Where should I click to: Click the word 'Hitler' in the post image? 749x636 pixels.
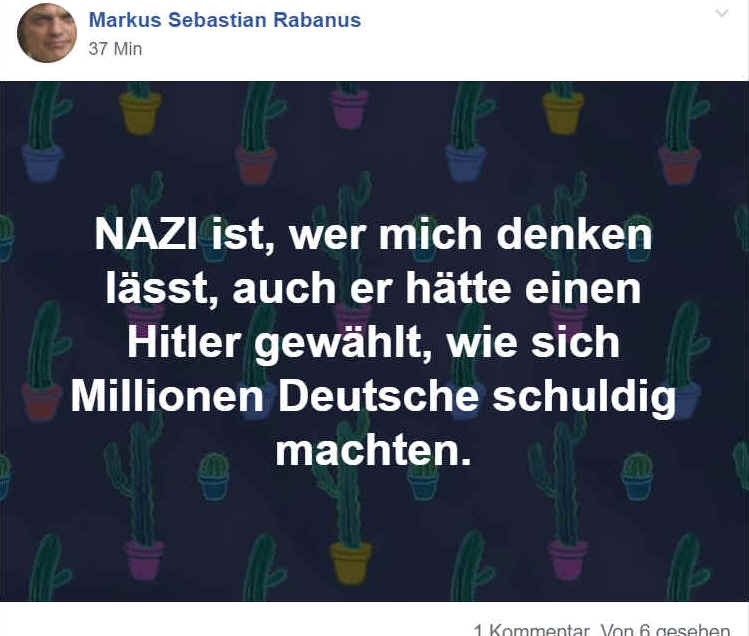click(x=184, y=343)
